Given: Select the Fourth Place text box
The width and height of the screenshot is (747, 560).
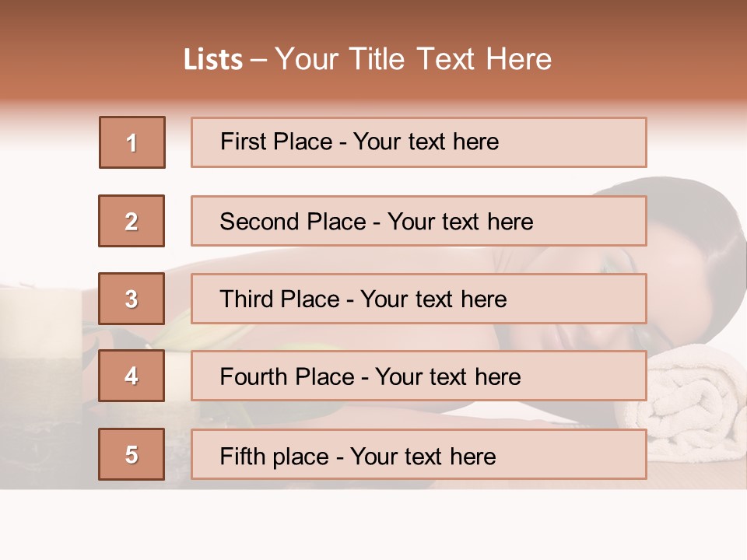Looking at the screenshot, I should click(419, 376).
